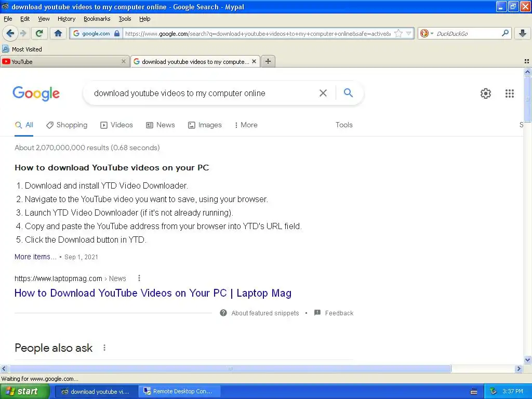Click the padlock site security icon
Viewport: 532px width, 399px height.
(x=117, y=33)
